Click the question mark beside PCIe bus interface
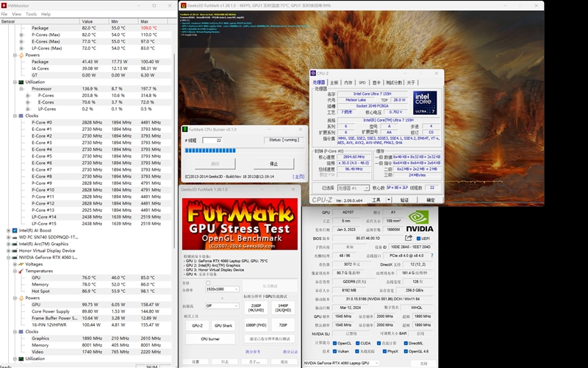Viewport: 588px width, 368px height. (x=431, y=255)
